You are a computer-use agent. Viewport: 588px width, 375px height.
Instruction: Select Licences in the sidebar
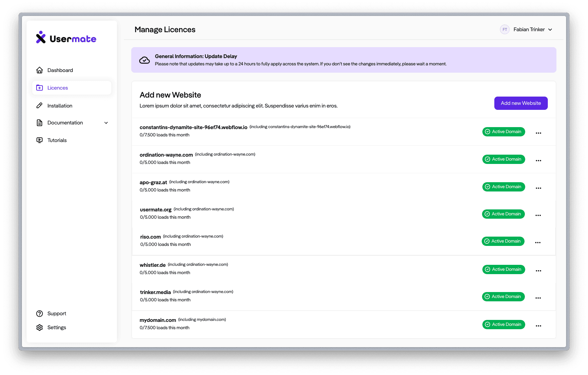72,88
